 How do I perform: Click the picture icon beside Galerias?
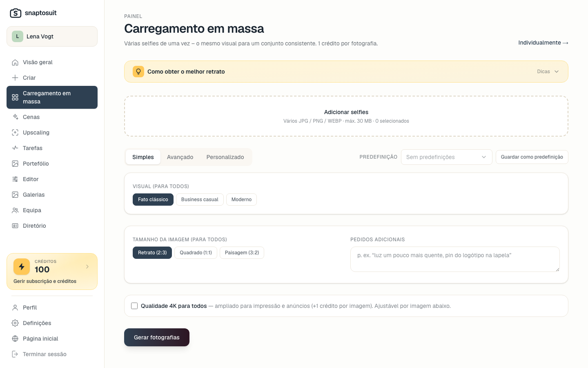15,195
